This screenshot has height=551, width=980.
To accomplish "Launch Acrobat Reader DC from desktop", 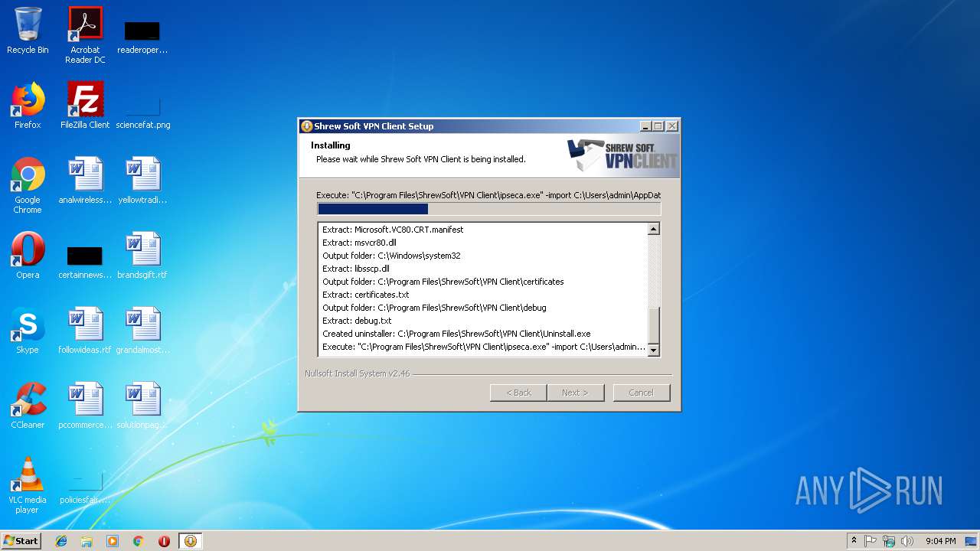I will (85, 35).
